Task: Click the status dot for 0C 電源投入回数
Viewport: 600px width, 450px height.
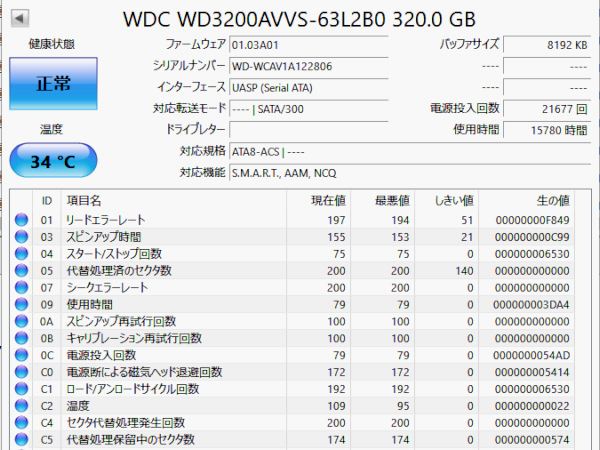Action: point(21,355)
